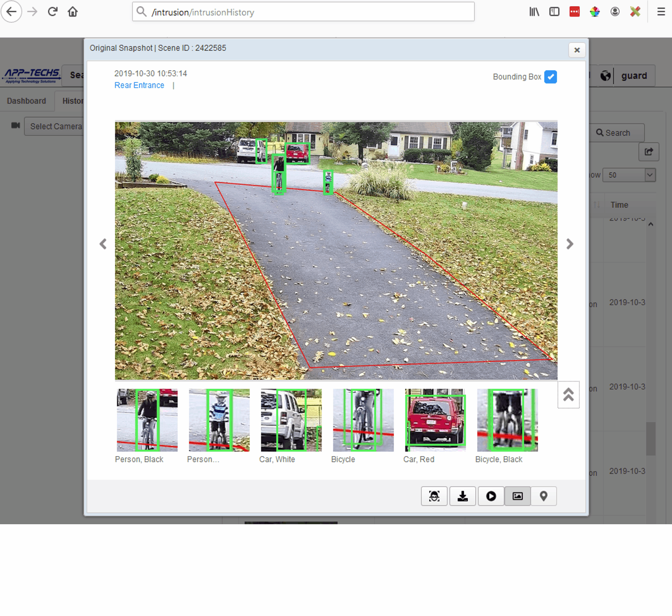
Task: Go to the previous snapshot arrow
Action: [x=103, y=244]
